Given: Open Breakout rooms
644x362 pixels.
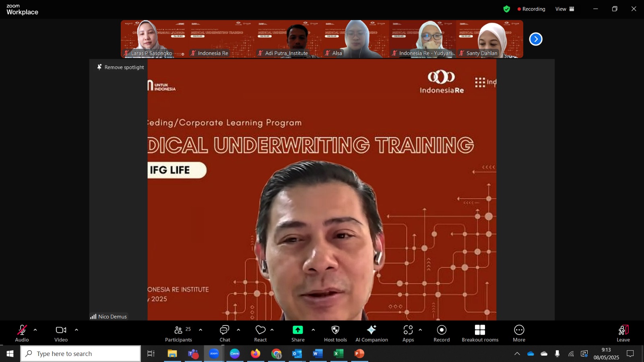Looking at the screenshot, I should point(480,333).
